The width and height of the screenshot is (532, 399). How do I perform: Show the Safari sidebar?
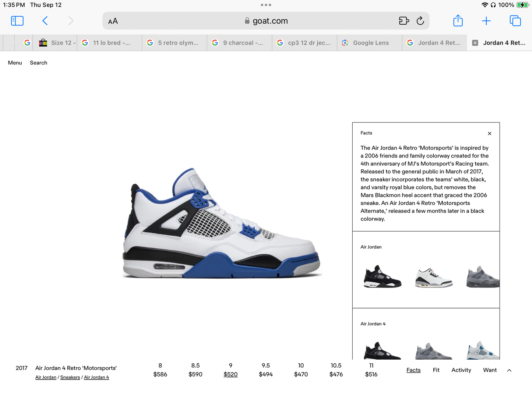[x=17, y=21]
